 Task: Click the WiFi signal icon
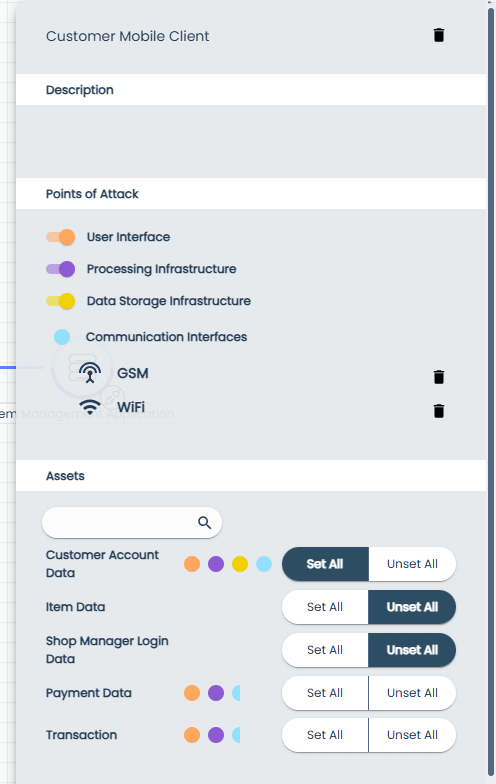[x=90, y=407]
